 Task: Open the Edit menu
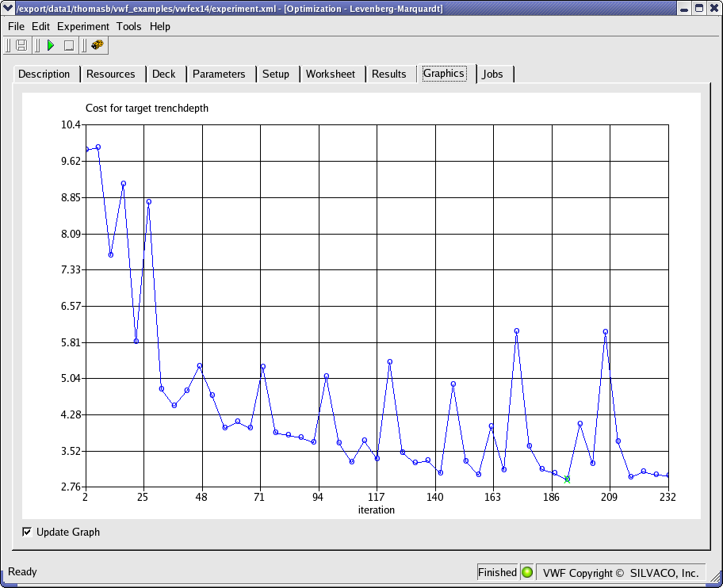tap(40, 27)
